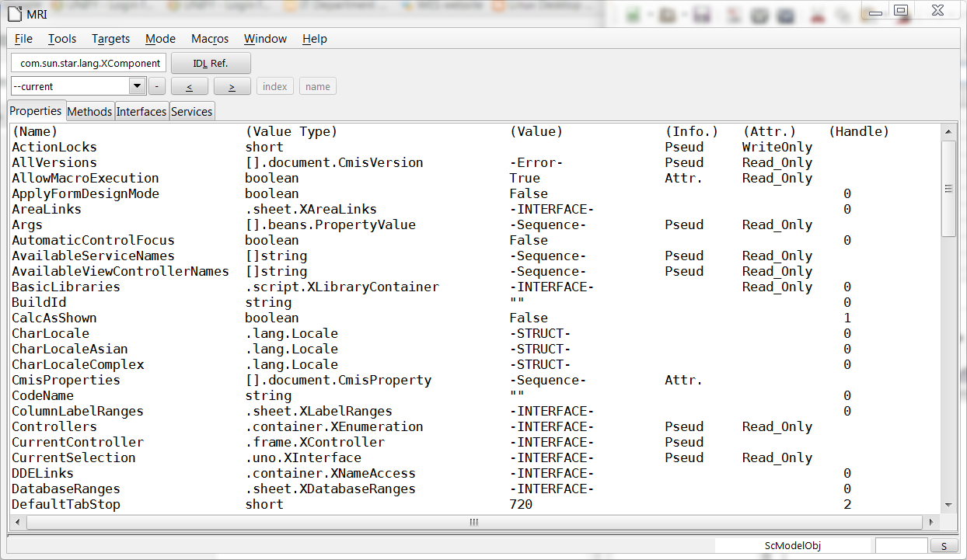Click the index button
This screenshot has width=967, height=560.
pyautogui.click(x=275, y=86)
